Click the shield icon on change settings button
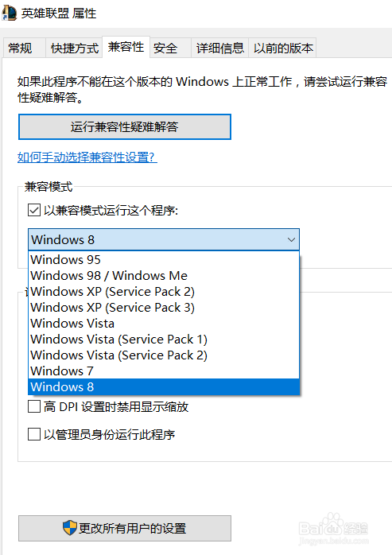This screenshot has width=392, height=555. point(70,528)
